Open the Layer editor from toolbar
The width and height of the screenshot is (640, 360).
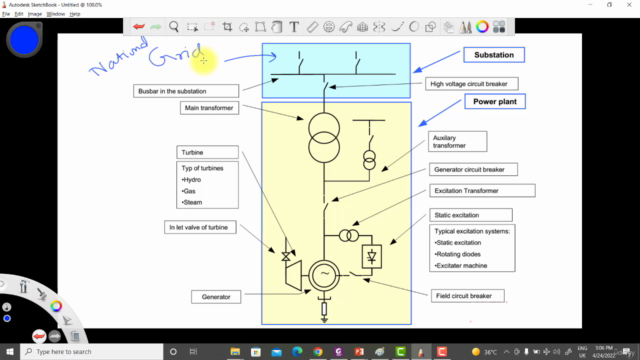(x=449, y=27)
